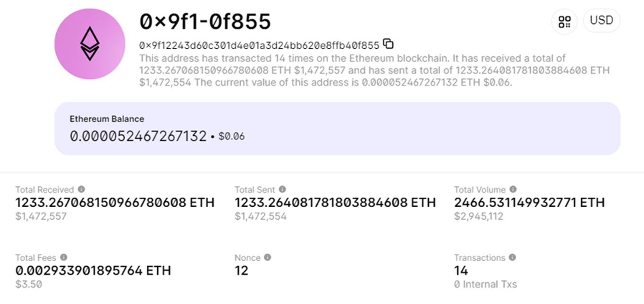The width and height of the screenshot is (644, 304).
Task: Click info icon next to Nonce
Action: point(268,257)
